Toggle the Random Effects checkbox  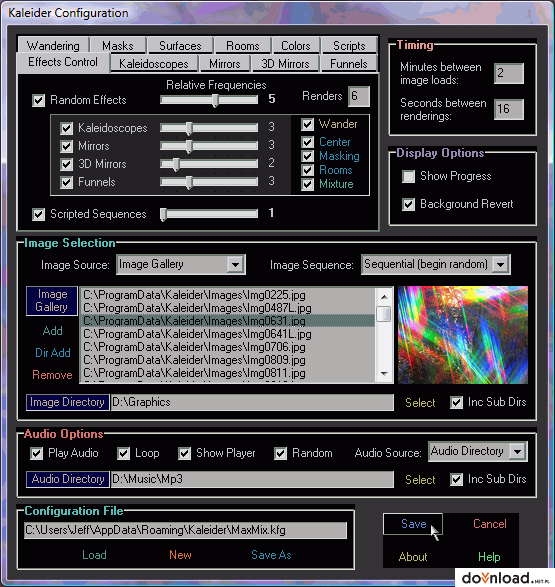pos(39,100)
